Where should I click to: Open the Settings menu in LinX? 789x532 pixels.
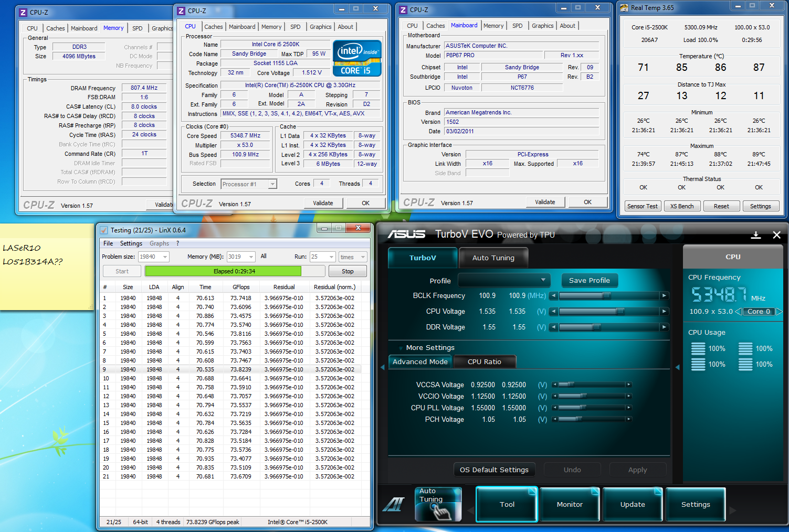(131, 243)
